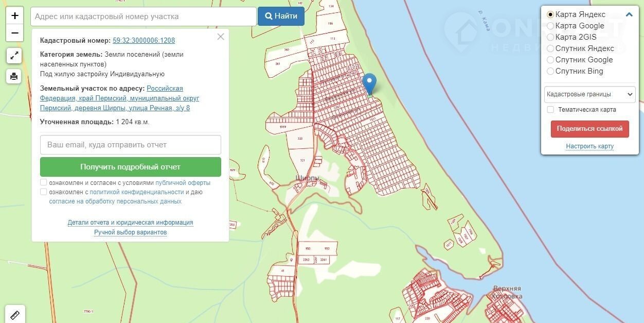The image size is (644, 323).
Task: Close the cadastral info panel
Action: 221,37
